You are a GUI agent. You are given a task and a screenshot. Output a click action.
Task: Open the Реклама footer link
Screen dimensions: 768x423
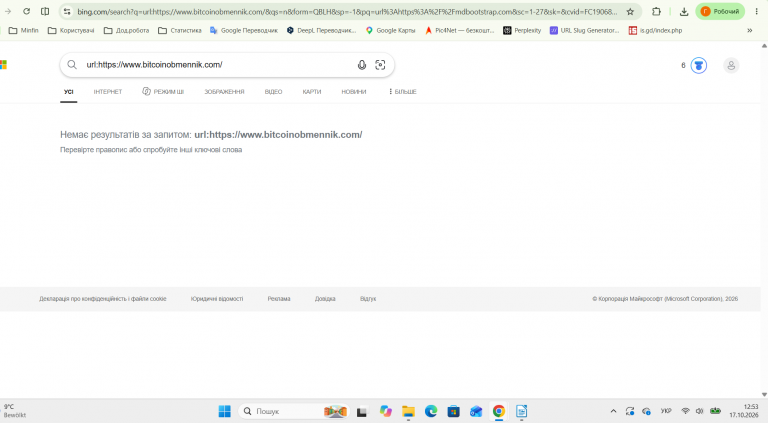coord(279,299)
